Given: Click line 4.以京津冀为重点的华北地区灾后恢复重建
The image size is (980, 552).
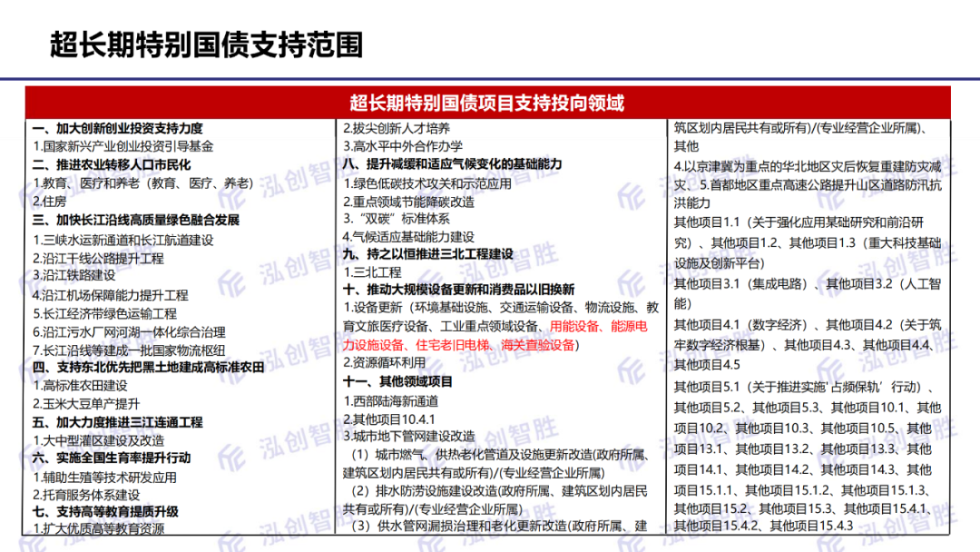Looking at the screenshot, I should (808, 167).
